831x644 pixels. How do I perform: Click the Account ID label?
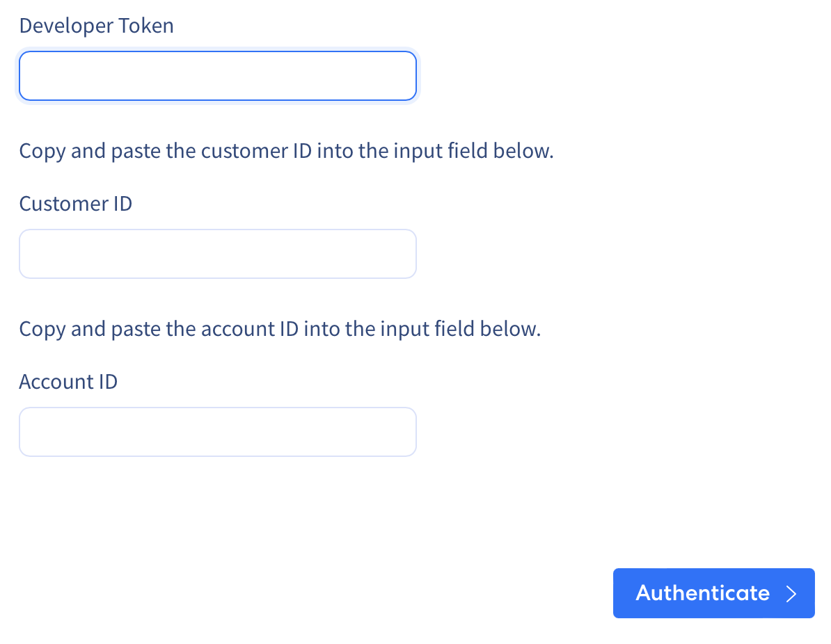coord(68,381)
